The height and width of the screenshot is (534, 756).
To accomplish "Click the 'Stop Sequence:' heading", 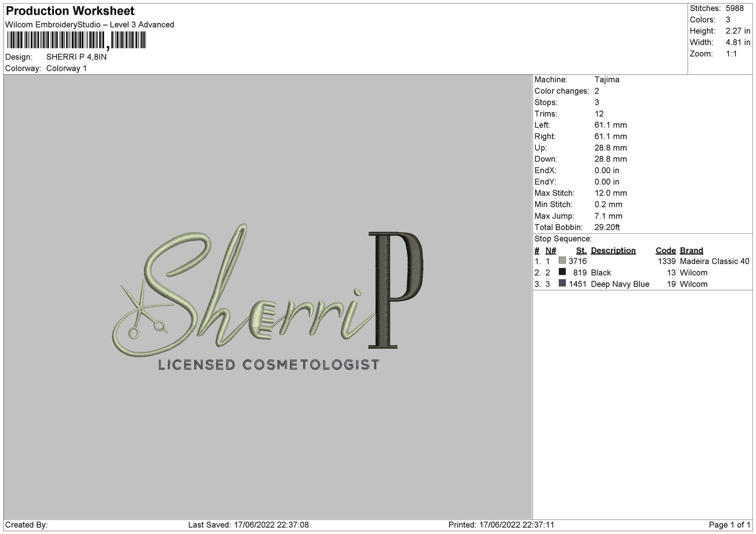I will tap(563, 239).
